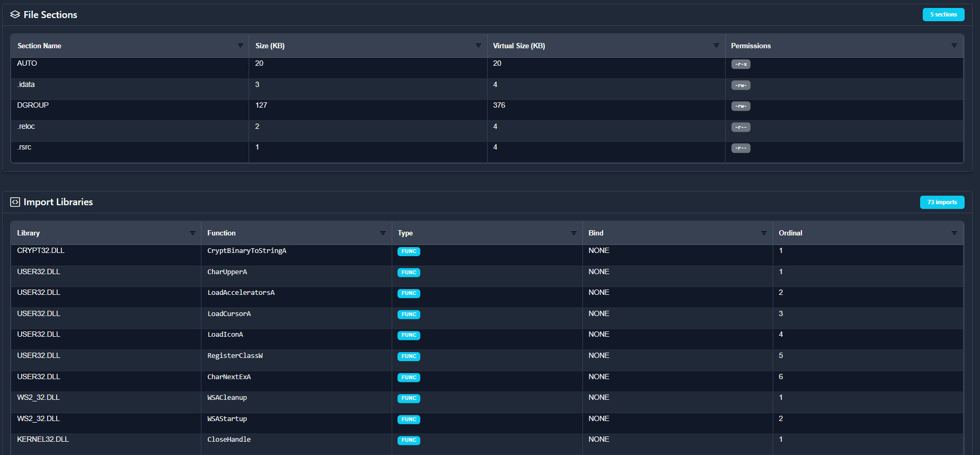This screenshot has width=980, height=455.
Task: Click the -r-- permission badge for .reloc
Action: click(741, 127)
